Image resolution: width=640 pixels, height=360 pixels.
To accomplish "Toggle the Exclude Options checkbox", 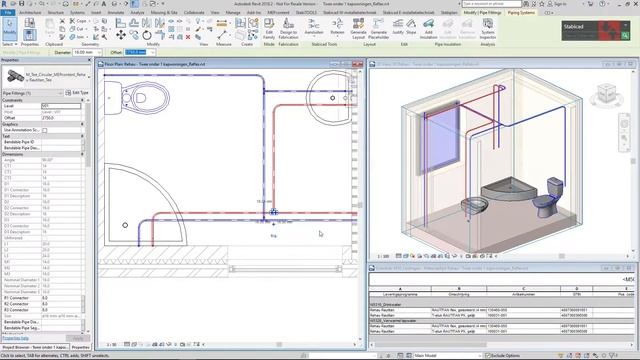I will coord(488,356).
